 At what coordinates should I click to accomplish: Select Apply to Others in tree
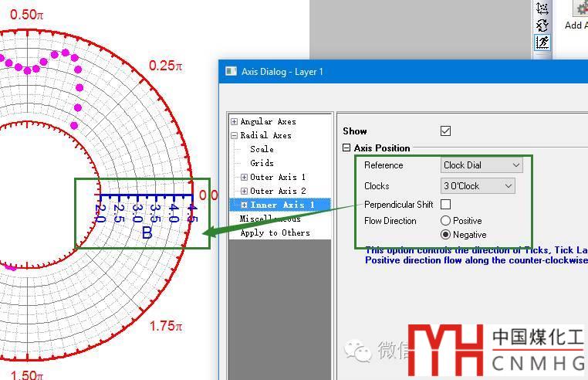pos(275,232)
